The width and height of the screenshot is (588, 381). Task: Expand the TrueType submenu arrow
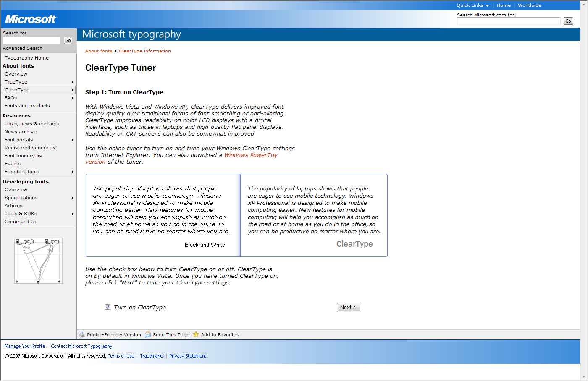(x=73, y=82)
